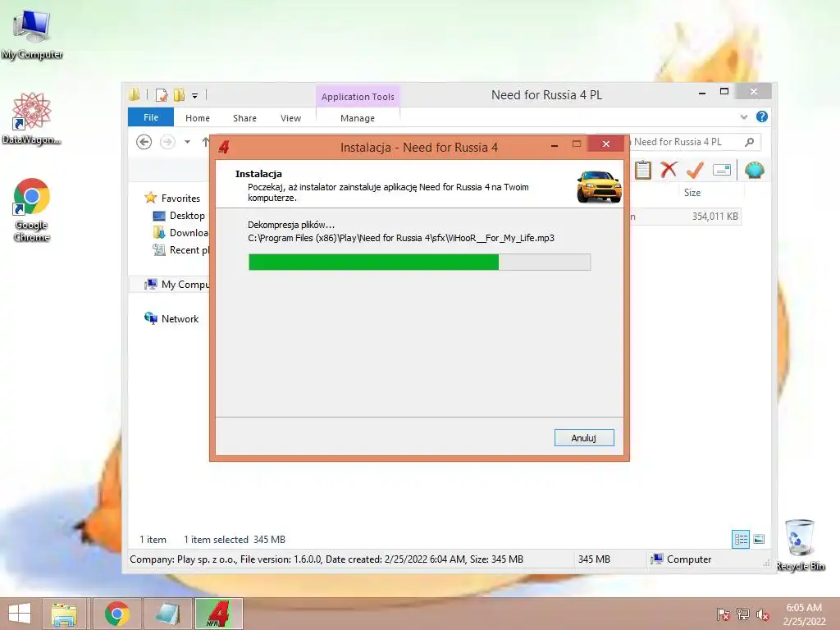The width and height of the screenshot is (840, 630).
Task: Open the View ribbon tab
Action: pos(291,118)
